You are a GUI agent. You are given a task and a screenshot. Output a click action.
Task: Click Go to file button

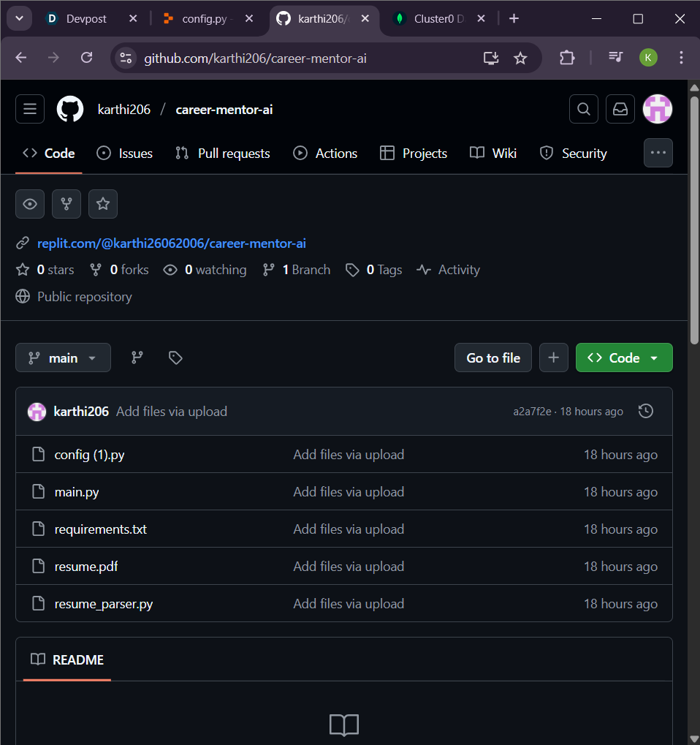pos(493,358)
